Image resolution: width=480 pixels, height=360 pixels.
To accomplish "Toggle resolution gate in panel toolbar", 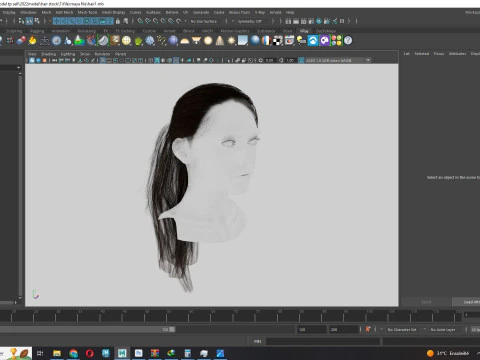I will pyautogui.click(x=116, y=60).
